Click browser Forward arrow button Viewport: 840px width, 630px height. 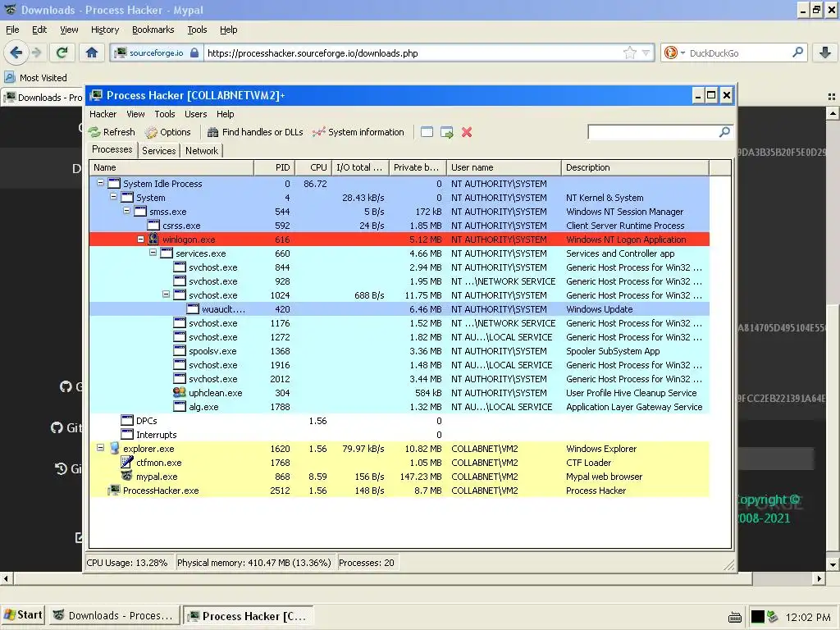pyautogui.click(x=36, y=52)
